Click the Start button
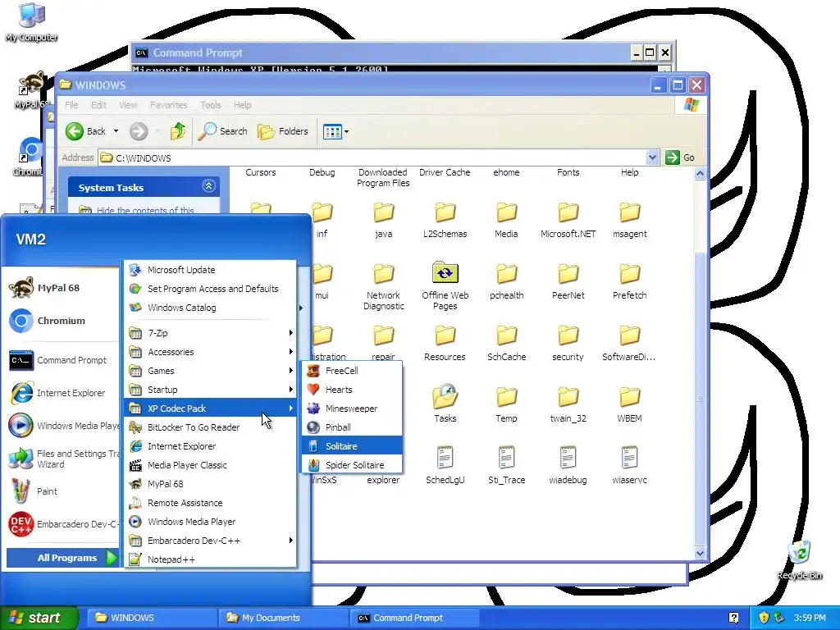Image resolution: width=840 pixels, height=630 pixels. click(x=39, y=618)
